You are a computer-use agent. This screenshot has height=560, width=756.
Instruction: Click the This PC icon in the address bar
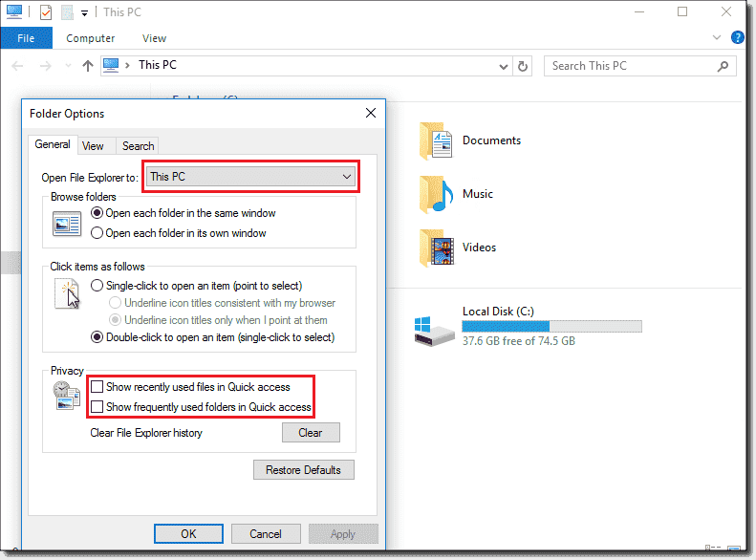tap(111, 65)
